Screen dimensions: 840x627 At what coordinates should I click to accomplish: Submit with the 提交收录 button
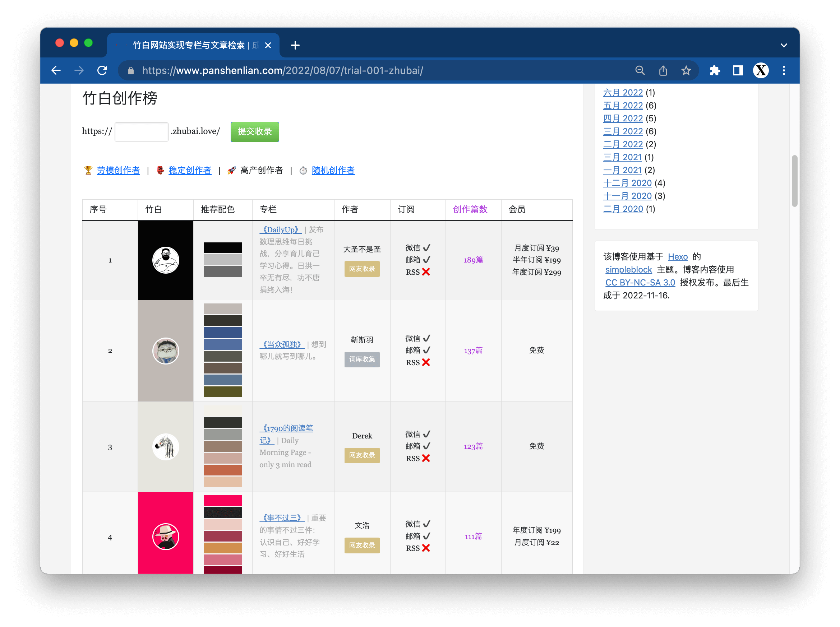click(254, 132)
